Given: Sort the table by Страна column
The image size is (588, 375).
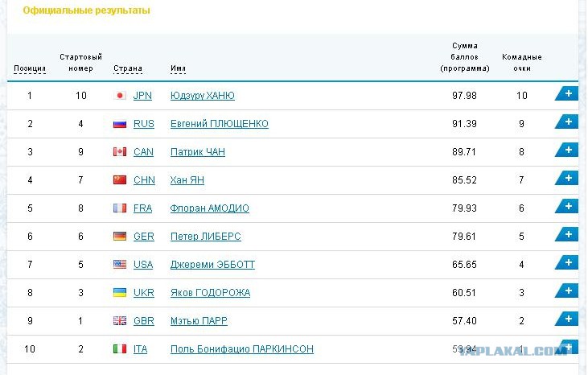Looking at the screenshot, I should click(128, 68).
